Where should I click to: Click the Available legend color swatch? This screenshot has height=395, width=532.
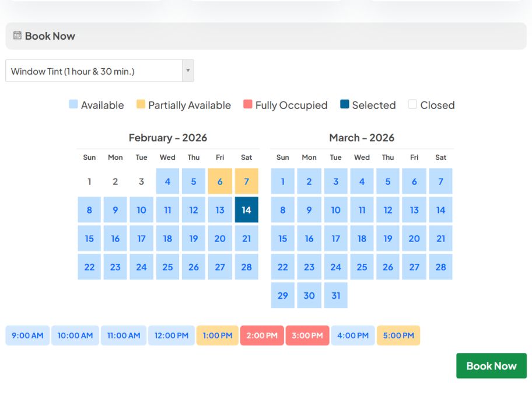click(73, 104)
